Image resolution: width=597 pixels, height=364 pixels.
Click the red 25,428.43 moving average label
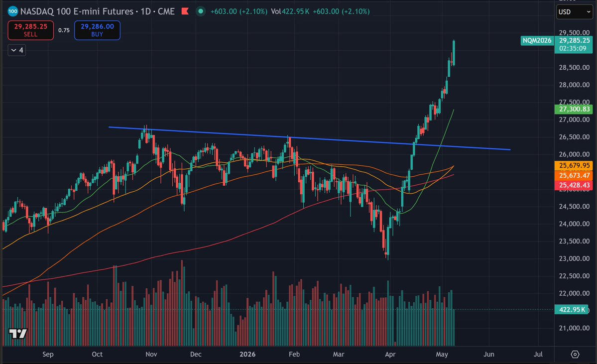point(574,185)
